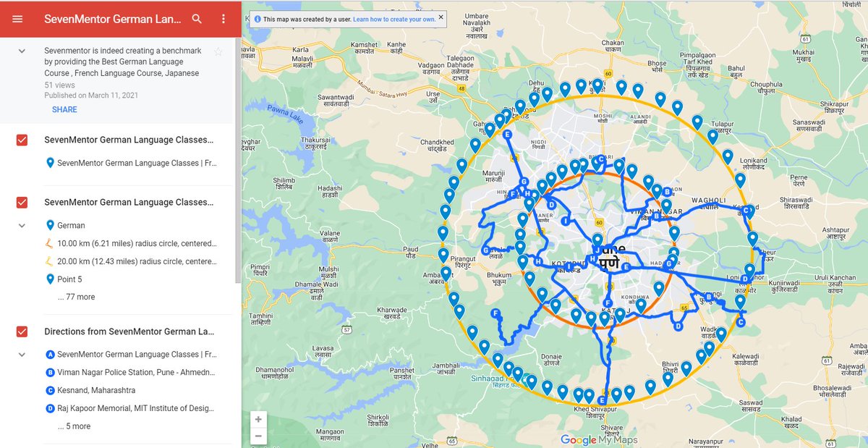Click the info icon in the banner
The width and height of the screenshot is (868, 448).
tap(258, 20)
